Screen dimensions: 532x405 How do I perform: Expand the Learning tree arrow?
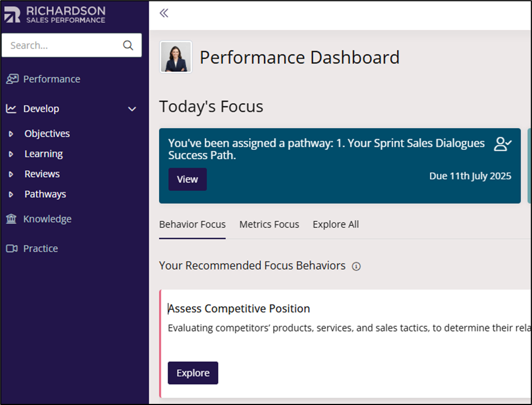tap(11, 154)
